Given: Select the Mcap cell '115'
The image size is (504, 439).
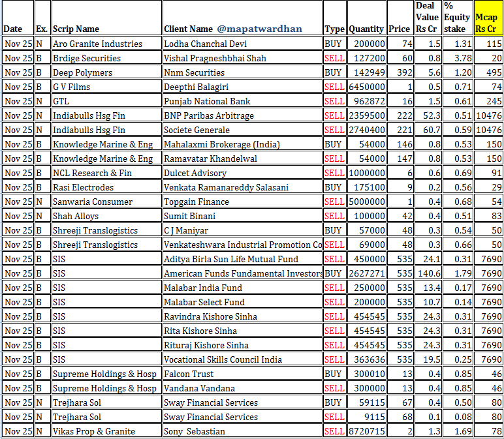Looking at the screenshot, I should point(488,43).
